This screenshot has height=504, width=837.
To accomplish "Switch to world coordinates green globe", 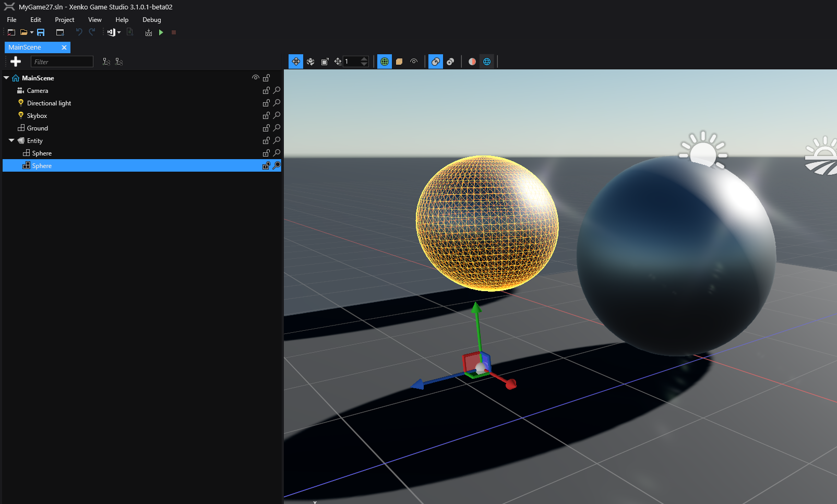I will 385,62.
